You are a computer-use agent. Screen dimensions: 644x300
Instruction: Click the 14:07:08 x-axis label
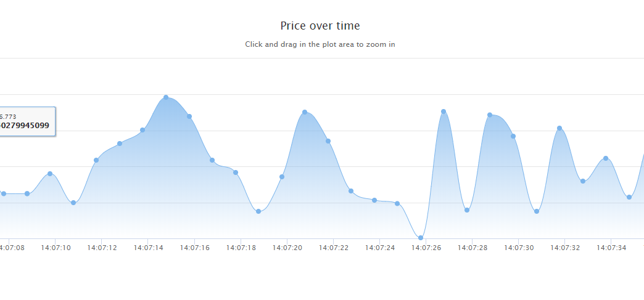click(12, 248)
